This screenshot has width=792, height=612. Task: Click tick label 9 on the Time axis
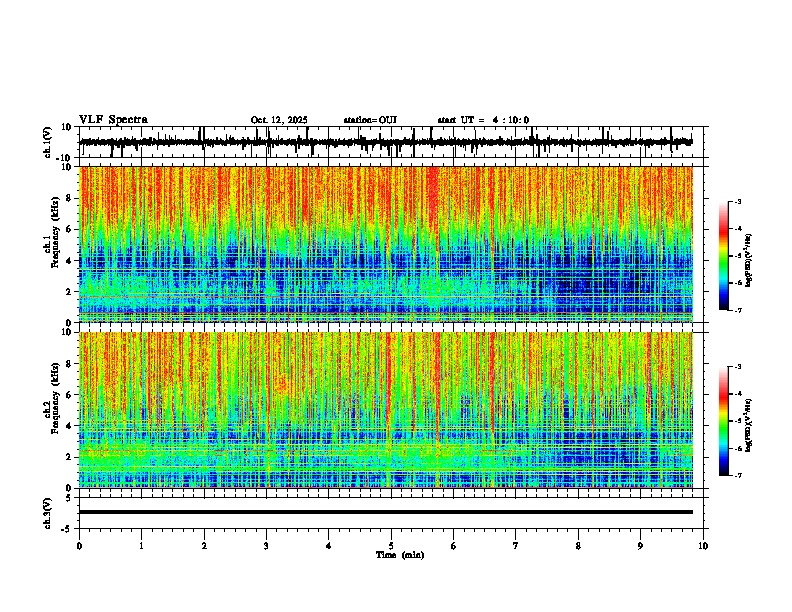[x=640, y=546]
